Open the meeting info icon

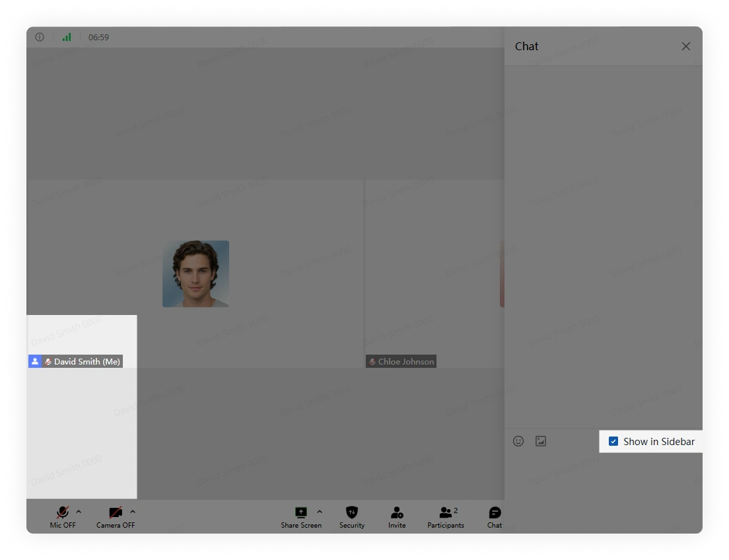pos(40,37)
